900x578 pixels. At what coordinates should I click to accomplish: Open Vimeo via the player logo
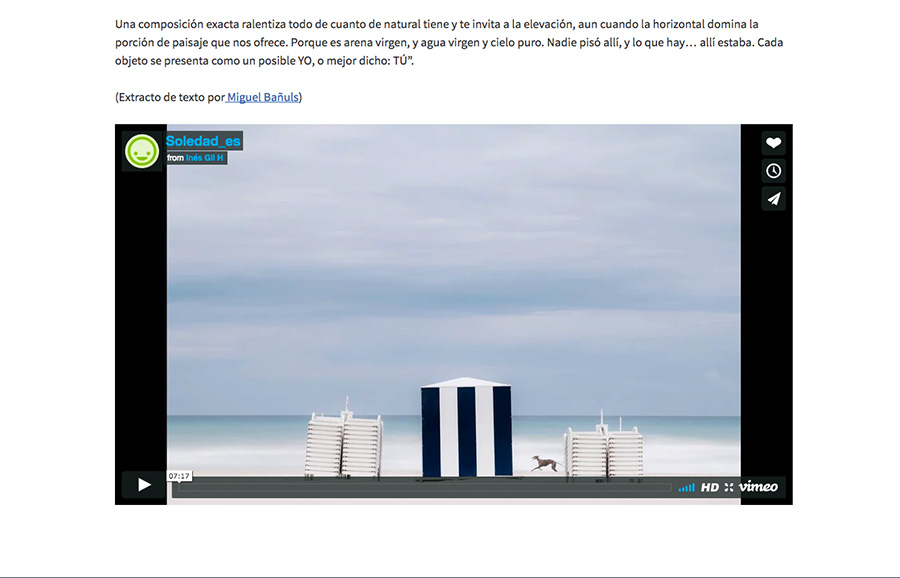758,487
